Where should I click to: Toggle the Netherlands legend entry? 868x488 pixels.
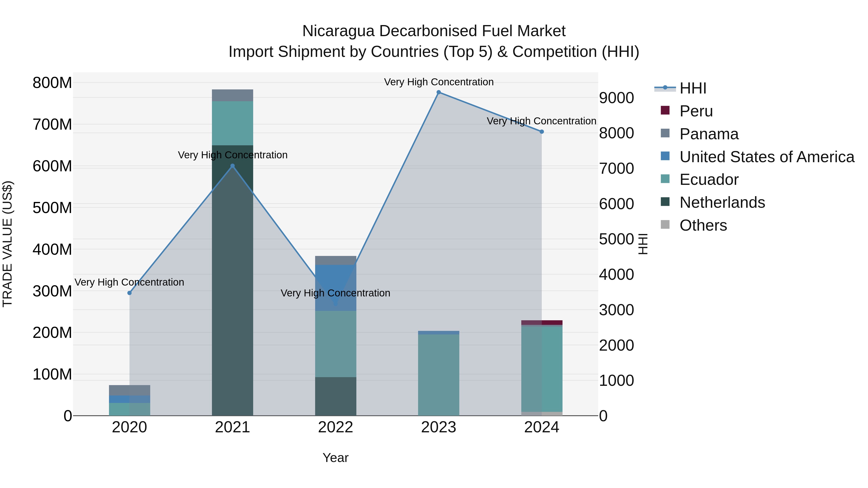point(713,202)
